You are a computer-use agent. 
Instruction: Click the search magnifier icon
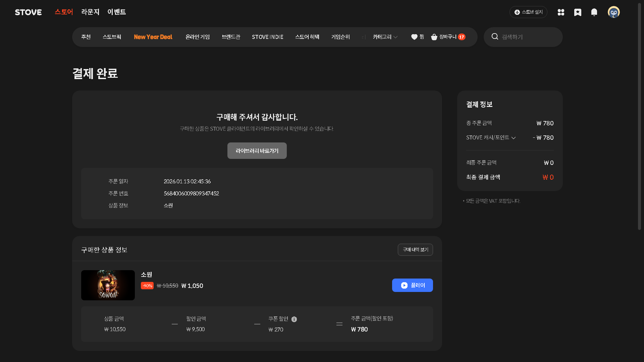pos(495,37)
